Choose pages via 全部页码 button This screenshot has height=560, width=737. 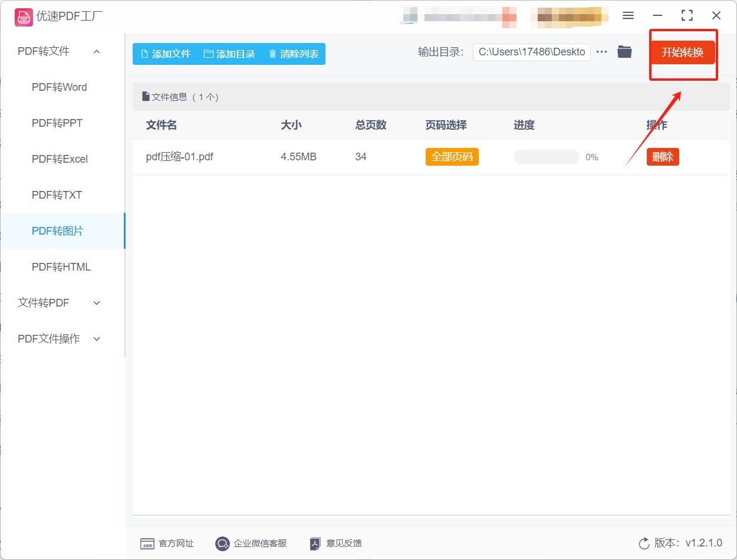pyautogui.click(x=452, y=157)
